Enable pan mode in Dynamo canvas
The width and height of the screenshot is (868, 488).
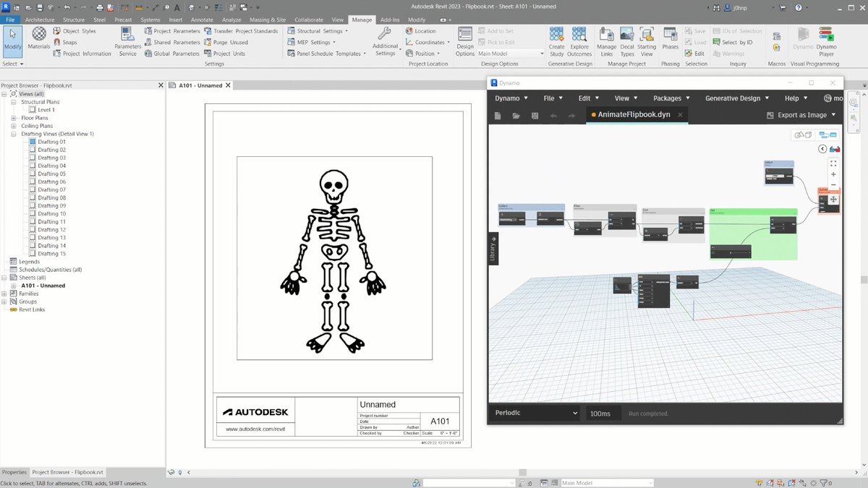click(833, 199)
